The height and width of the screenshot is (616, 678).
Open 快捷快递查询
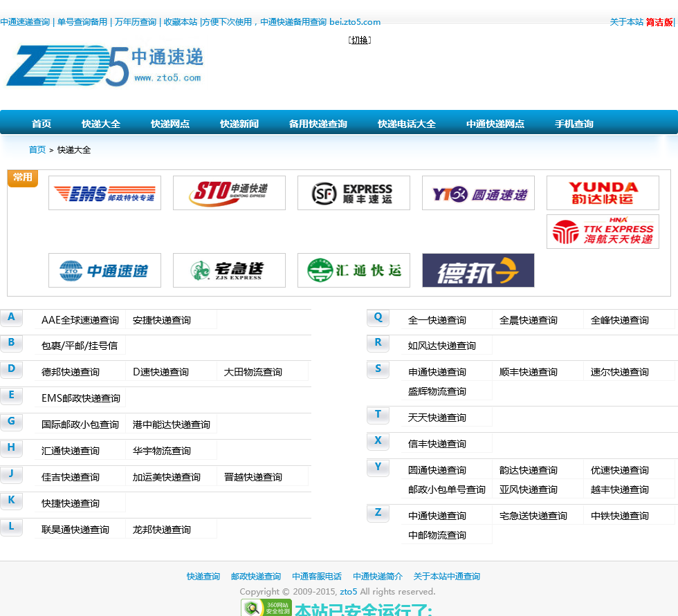[71, 503]
